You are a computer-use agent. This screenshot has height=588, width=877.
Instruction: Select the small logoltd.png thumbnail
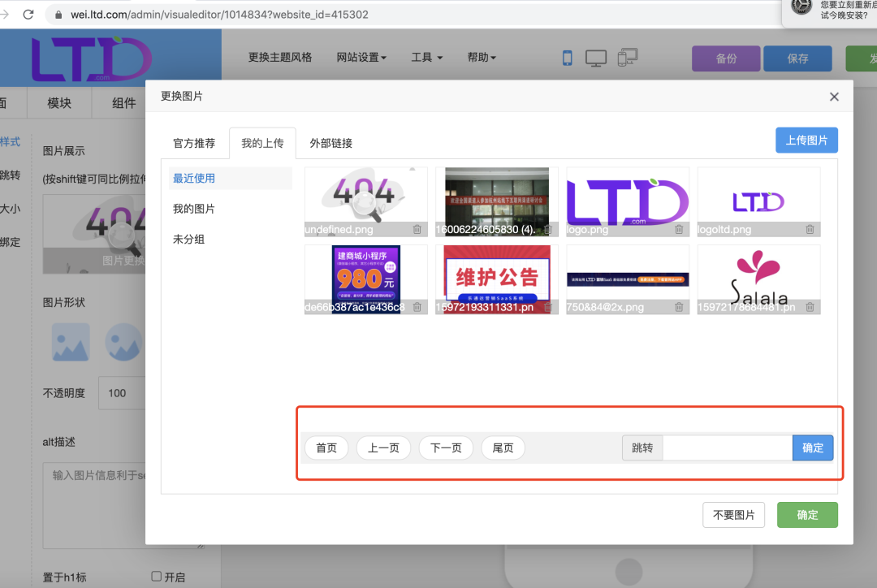(758, 201)
